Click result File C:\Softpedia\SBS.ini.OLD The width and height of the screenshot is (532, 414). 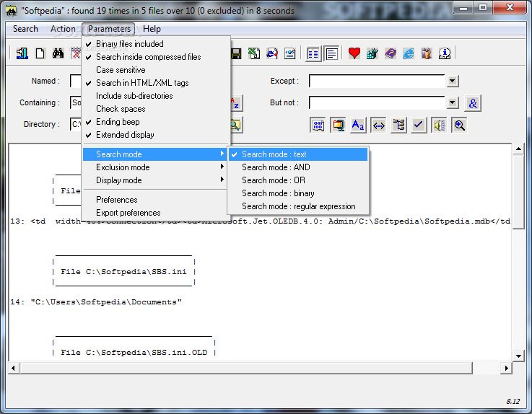coord(134,352)
